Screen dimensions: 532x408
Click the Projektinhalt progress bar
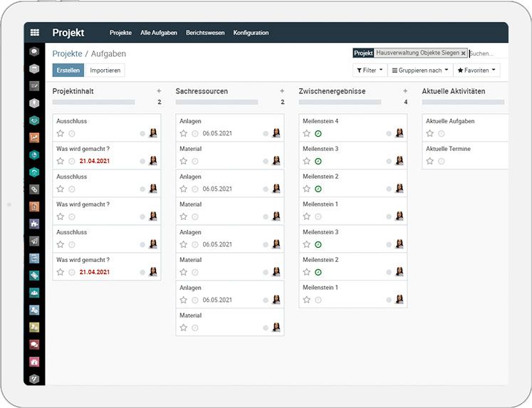[93, 102]
